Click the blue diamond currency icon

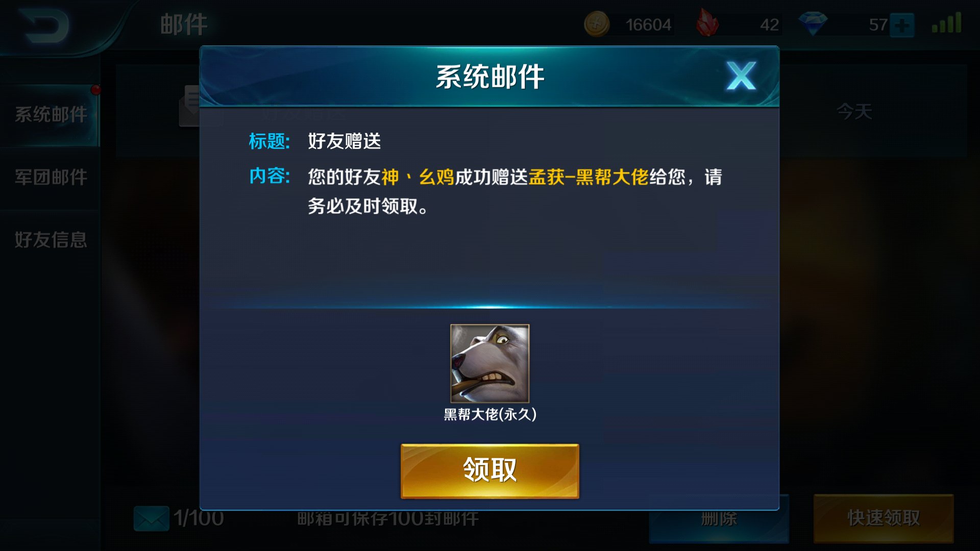pyautogui.click(x=813, y=23)
